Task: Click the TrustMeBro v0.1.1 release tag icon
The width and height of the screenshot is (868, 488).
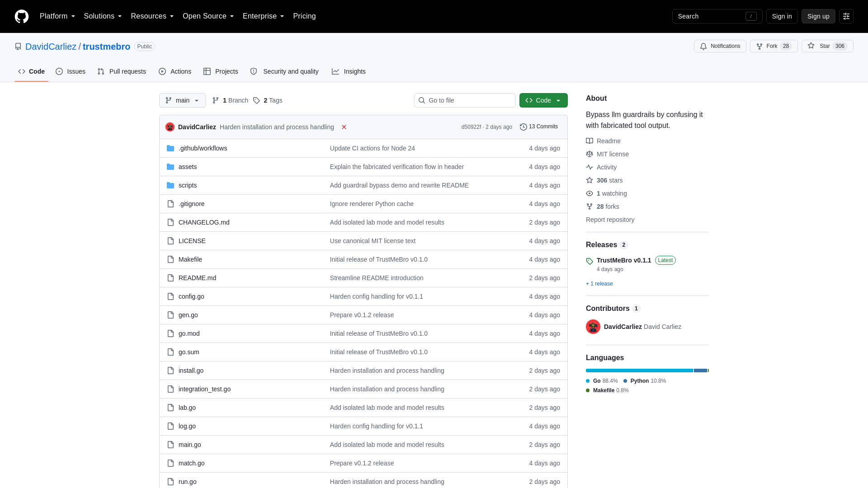Action: (590, 261)
